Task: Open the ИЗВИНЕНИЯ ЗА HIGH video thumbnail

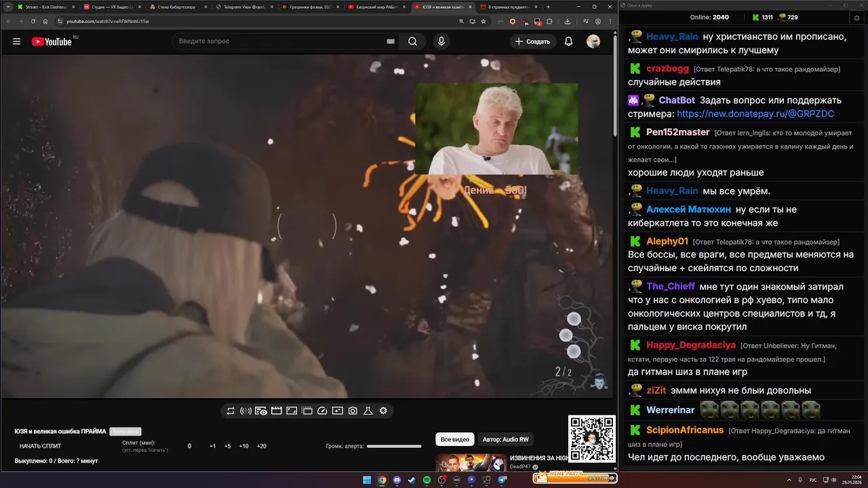Action: coord(471,462)
